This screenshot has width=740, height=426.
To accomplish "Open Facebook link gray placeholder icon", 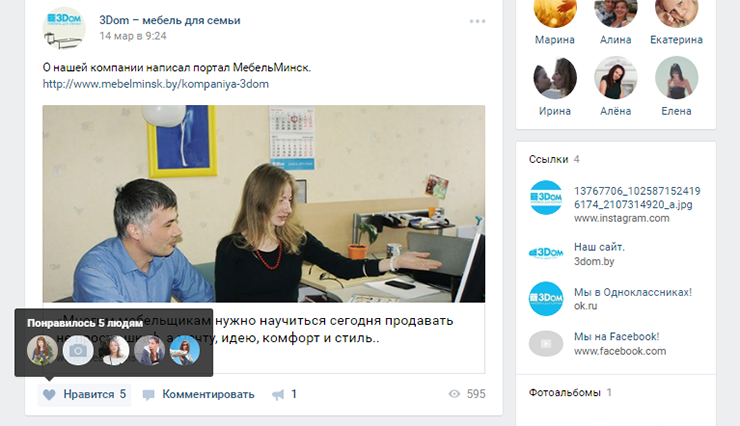I will [x=546, y=343].
